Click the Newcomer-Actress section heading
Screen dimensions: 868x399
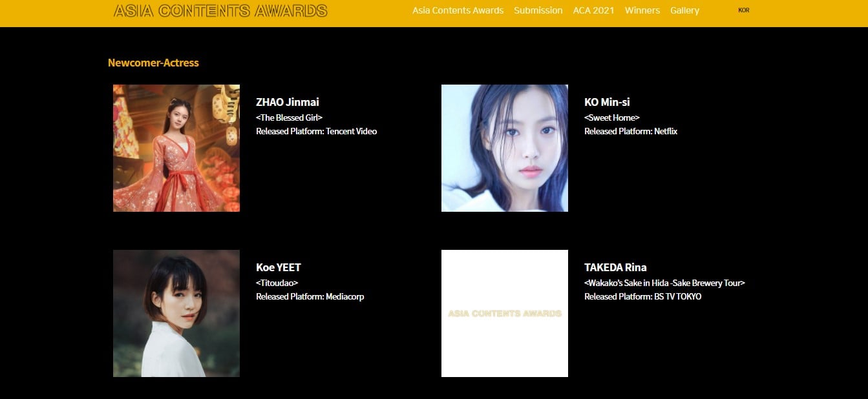(153, 63)
